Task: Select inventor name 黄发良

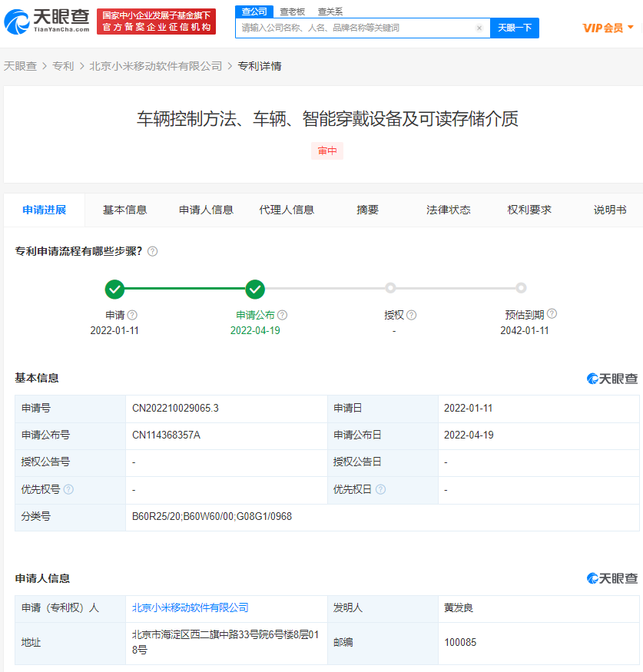Action: (459, 607)
